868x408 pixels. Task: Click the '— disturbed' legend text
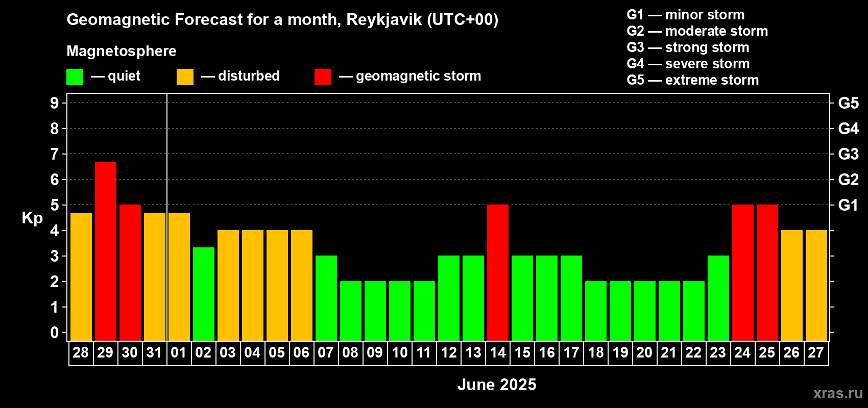click(x=240, y=76)
